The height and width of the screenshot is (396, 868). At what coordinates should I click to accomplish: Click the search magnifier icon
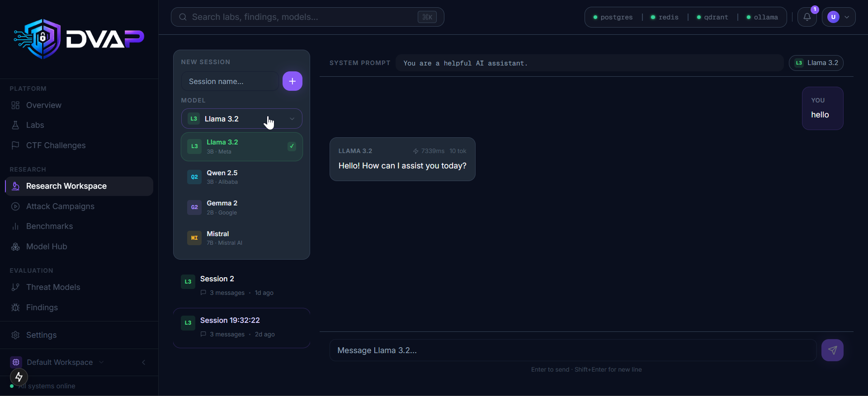pyautogui.click(x=183, y=17)
